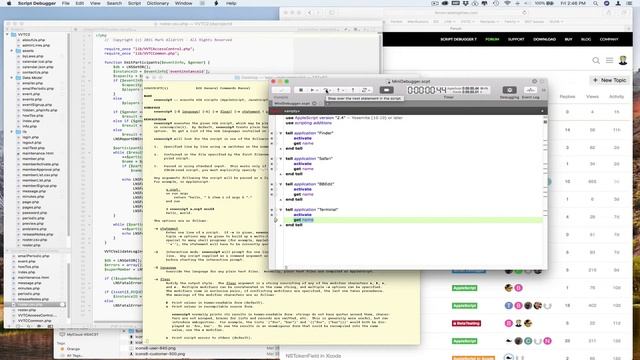Click the BUY link on website

tap(568, 40)
